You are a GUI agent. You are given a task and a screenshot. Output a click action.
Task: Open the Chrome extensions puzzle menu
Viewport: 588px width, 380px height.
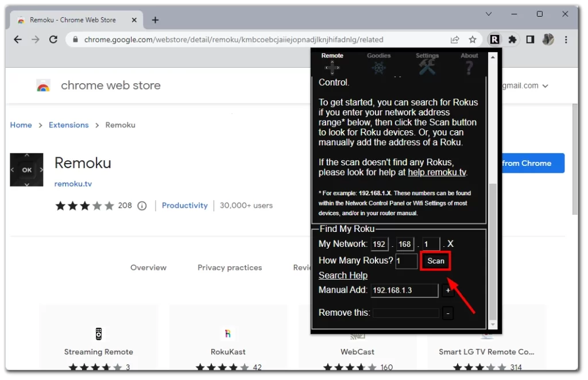(512, 40)
